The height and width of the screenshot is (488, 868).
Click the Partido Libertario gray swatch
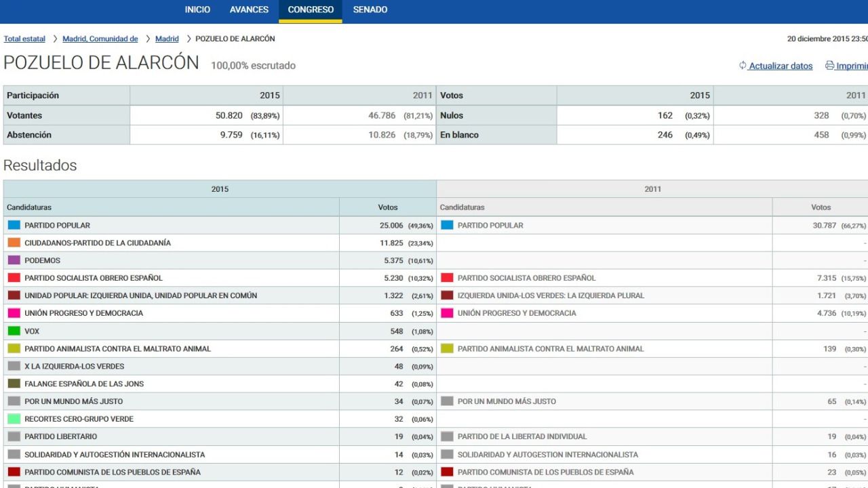14,436
